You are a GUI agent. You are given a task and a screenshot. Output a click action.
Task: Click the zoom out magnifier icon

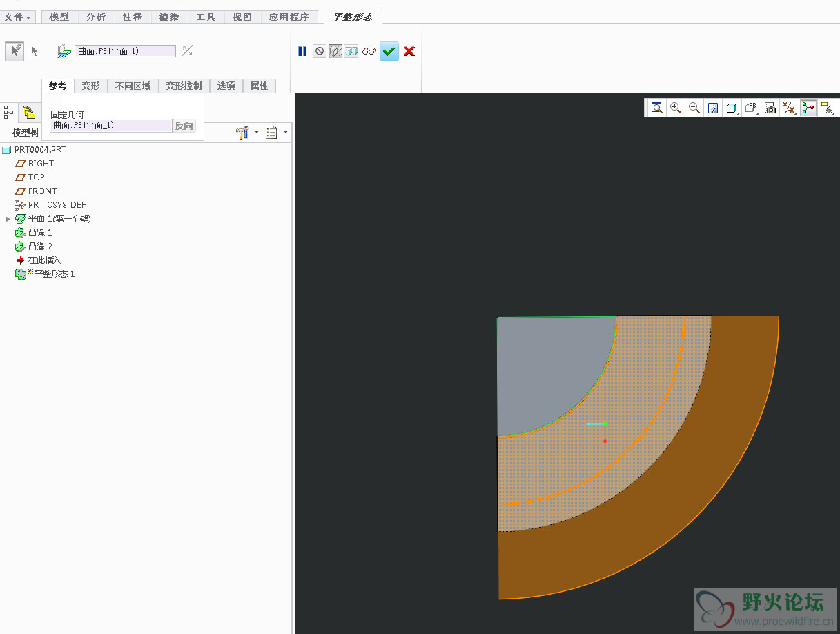(x=694, y=108)
